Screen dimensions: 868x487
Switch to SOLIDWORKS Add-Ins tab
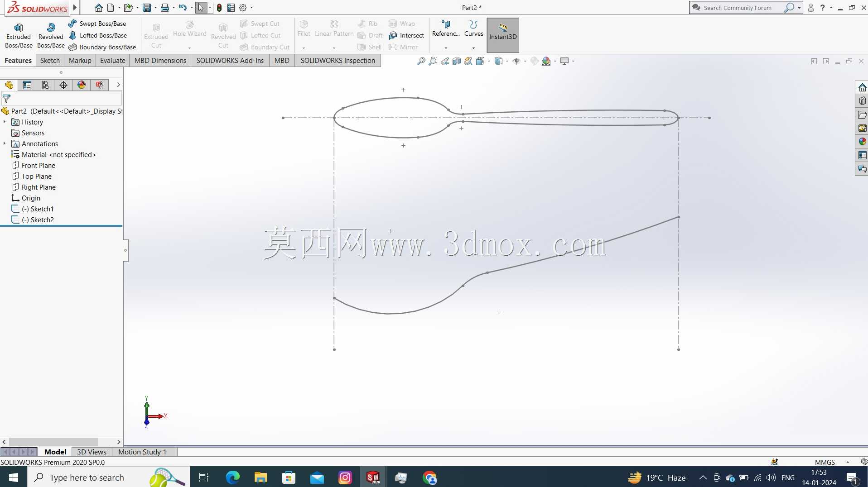click(x=230, y=61)
